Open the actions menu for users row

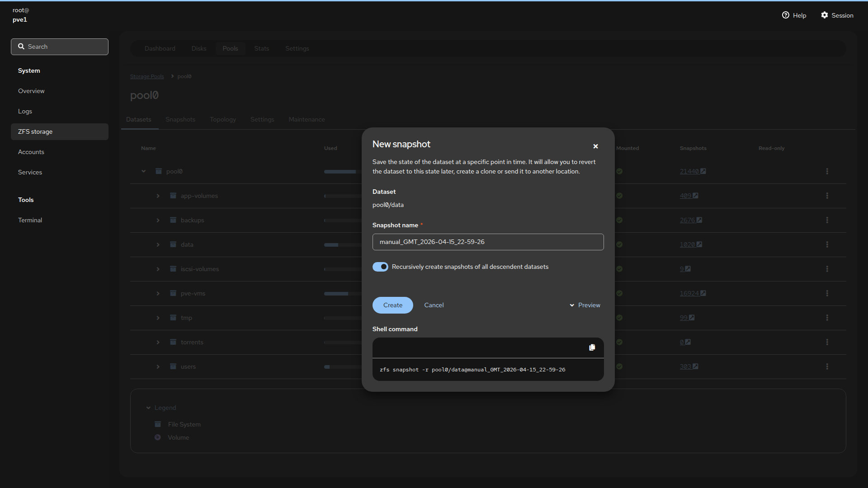click(827, 366)
